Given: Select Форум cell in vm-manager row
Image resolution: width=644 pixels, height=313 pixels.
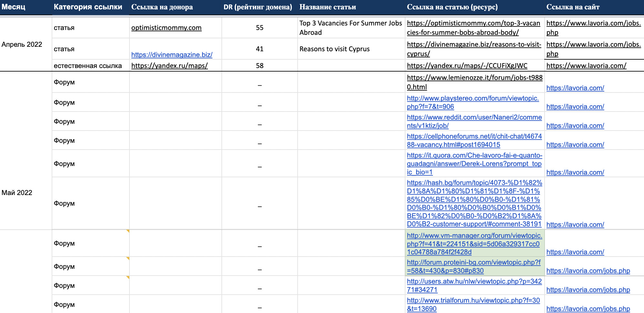Looking at the screenshot, I should pyautogui.click(x=91, y=243).
